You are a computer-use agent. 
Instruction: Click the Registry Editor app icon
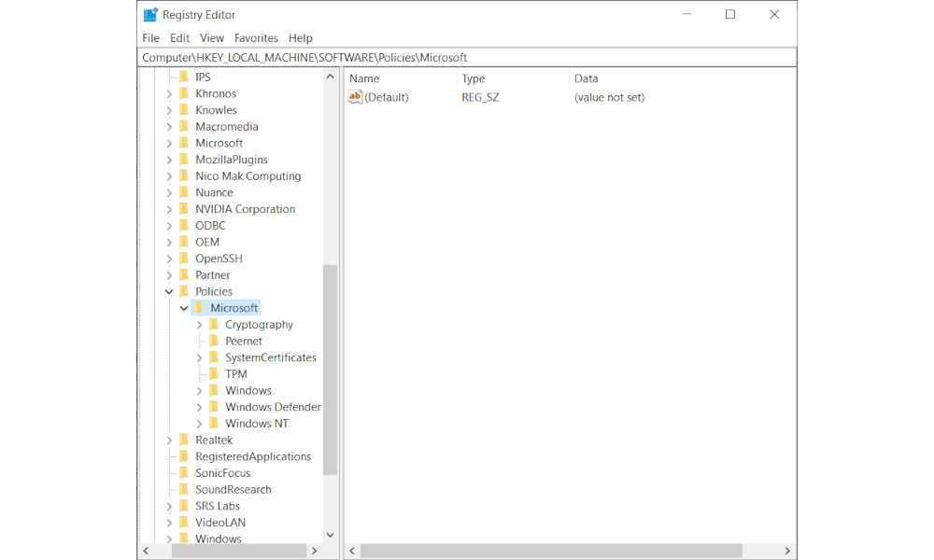click(150, 14)
